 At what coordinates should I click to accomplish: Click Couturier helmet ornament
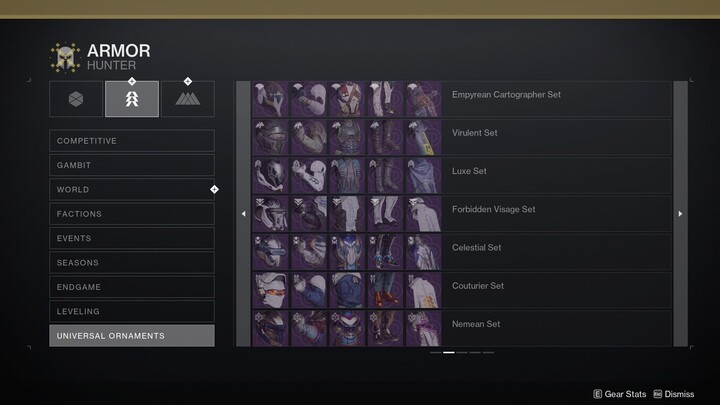271,290
